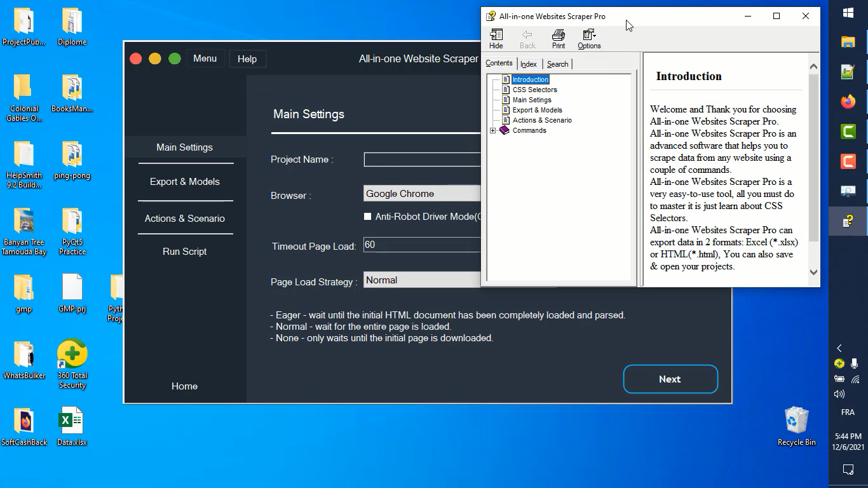Open the CSS Selectors help topic

(x=534, y=90)
